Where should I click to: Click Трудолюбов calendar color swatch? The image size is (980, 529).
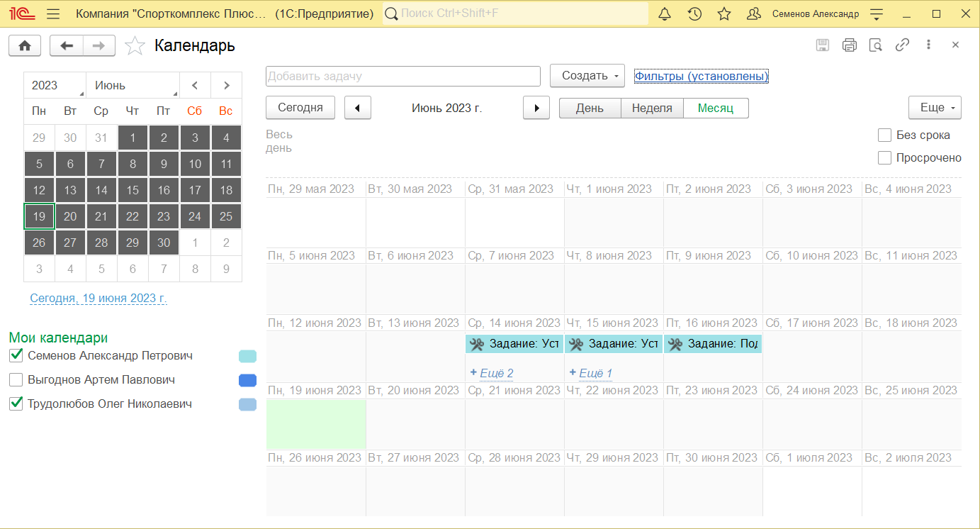click(x=248, y=405)
